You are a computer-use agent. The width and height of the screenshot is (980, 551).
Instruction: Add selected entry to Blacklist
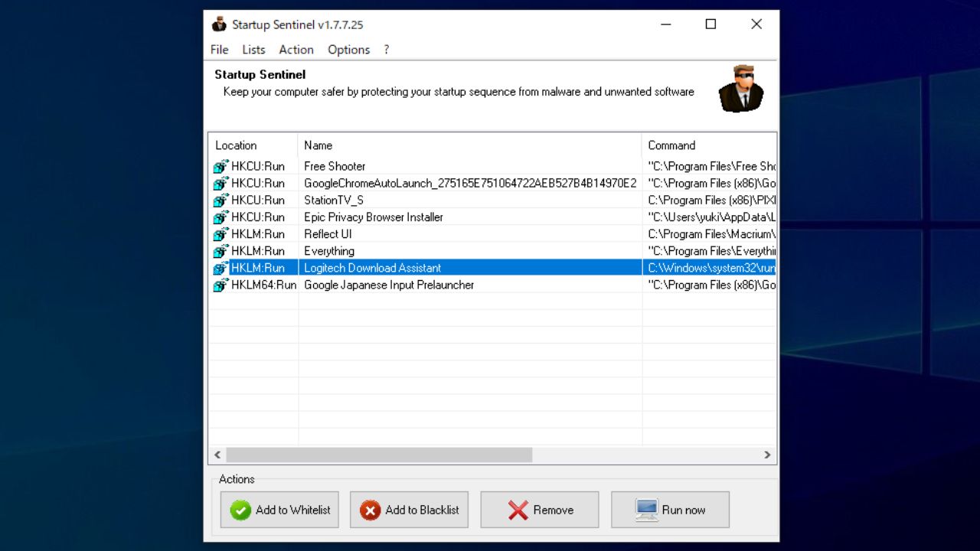tap(410, 510)
